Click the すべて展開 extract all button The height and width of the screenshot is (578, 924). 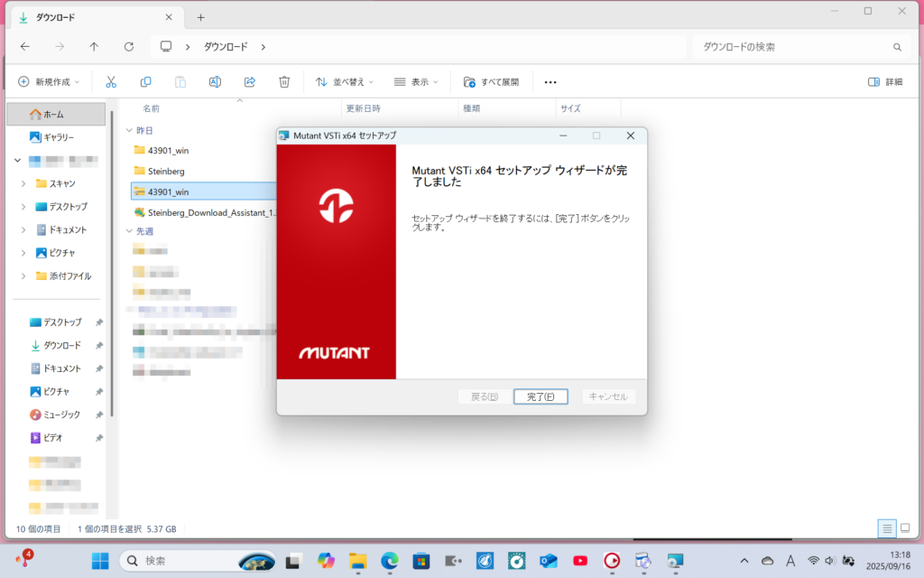coord(491,81)
